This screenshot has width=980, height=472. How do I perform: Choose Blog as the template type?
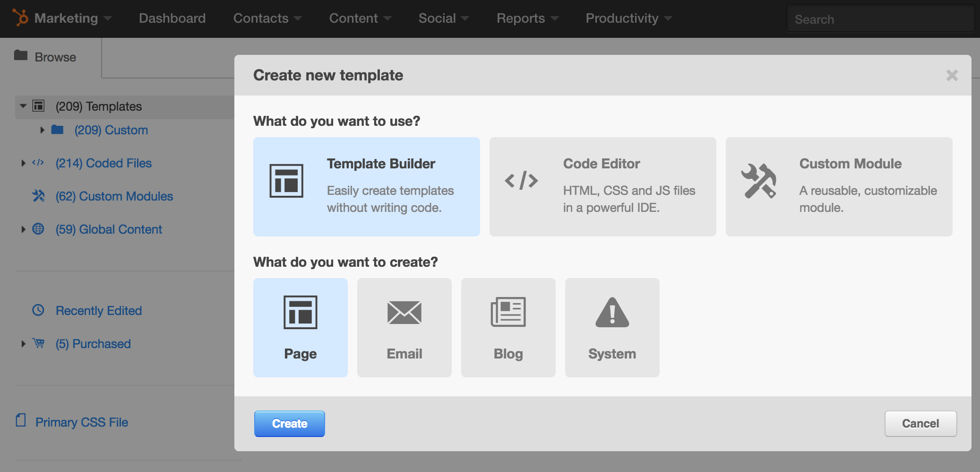[x=508, y=327]
